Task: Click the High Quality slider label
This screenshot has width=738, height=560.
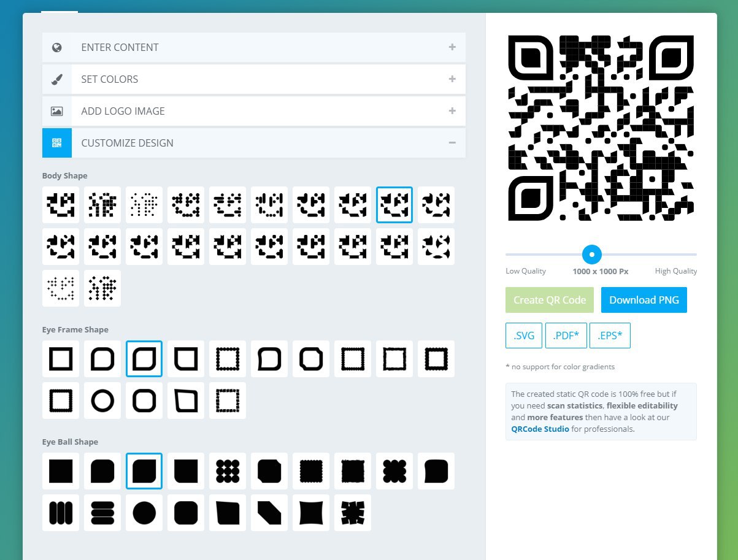Action: click(x=676, y=271)
